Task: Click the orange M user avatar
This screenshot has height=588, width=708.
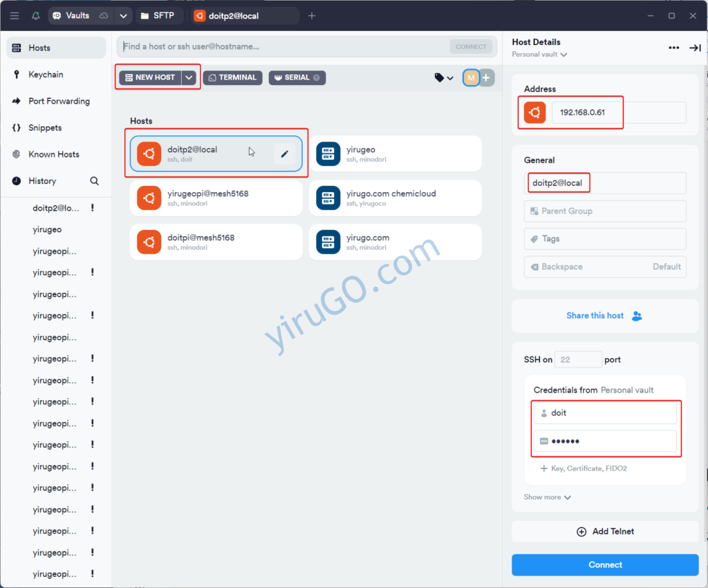Action: pos(471,78)
